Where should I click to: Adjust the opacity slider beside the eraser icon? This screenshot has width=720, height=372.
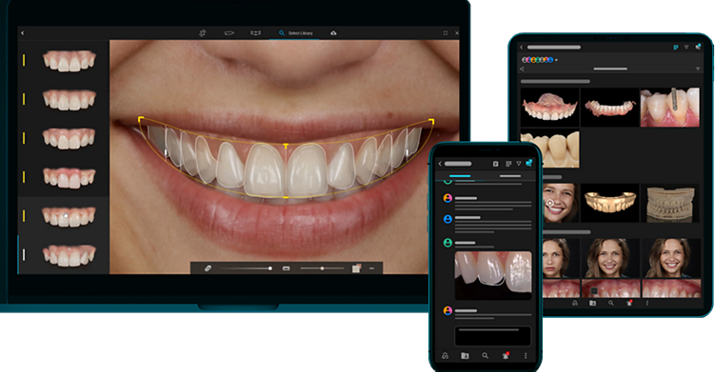pyautogui.click(x=246, y=268)
